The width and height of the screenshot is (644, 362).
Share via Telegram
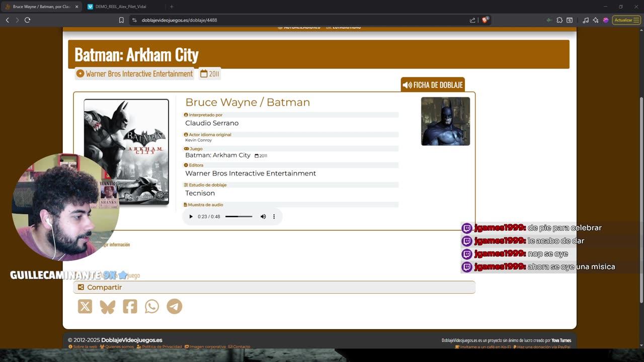tap(175, 306)
